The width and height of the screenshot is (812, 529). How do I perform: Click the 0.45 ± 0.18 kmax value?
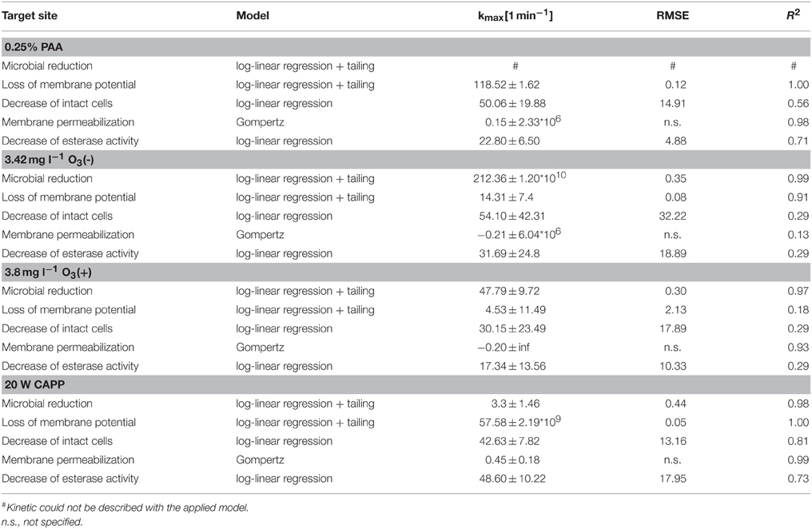(x=512, y=459)
